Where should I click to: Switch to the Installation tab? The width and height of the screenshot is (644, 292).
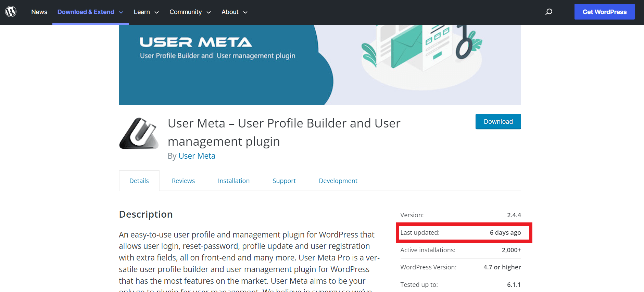(234, 181)
